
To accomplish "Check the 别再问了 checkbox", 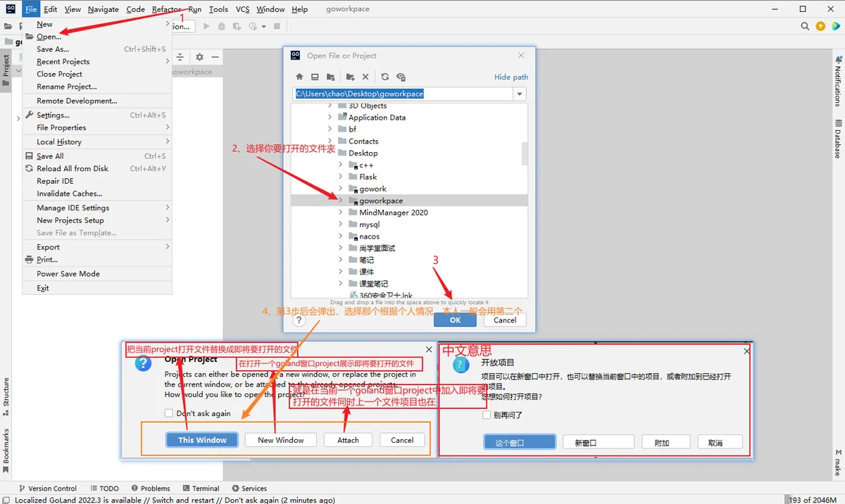I will point(487,415).
